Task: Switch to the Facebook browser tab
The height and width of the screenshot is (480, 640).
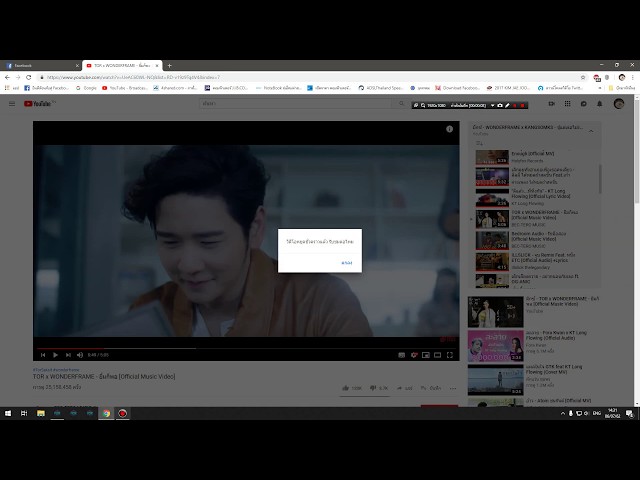Action: [x=41, y=65]
